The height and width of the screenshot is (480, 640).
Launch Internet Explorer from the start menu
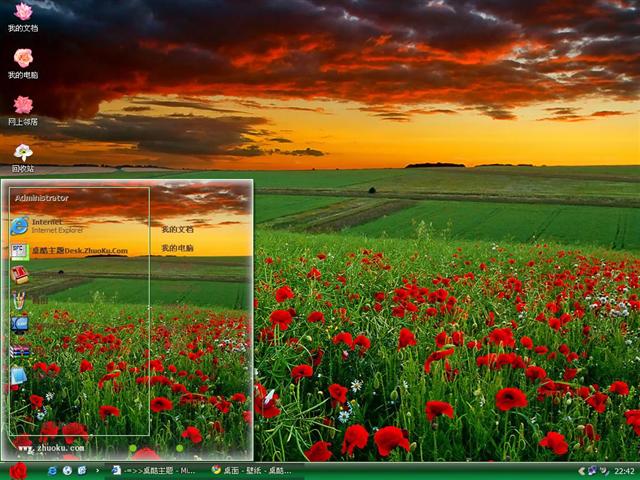tap(48, 226)
